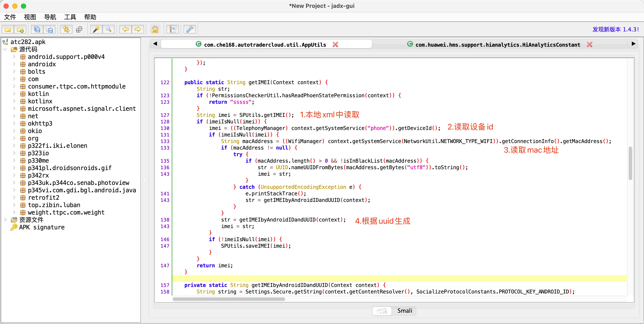This screenshot has height=324, width=644.
Task: Open preferences with the wrench icon
Action: (x=189, y=29)
